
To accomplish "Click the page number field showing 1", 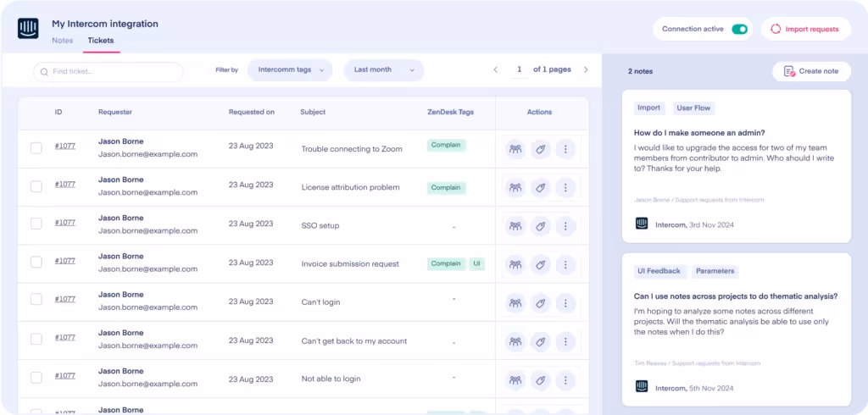I will tap(520, 69).
